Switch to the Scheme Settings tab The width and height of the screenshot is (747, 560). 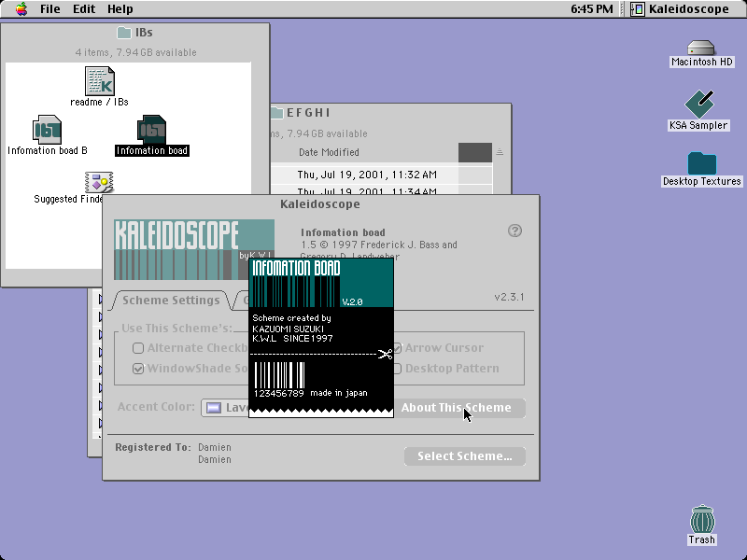point(171,300)
